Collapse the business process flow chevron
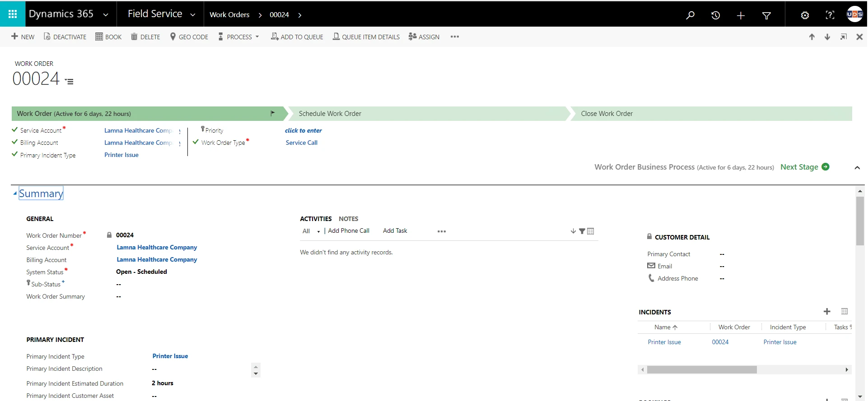The height and width of the screenshot is (401, 868). 857,168
